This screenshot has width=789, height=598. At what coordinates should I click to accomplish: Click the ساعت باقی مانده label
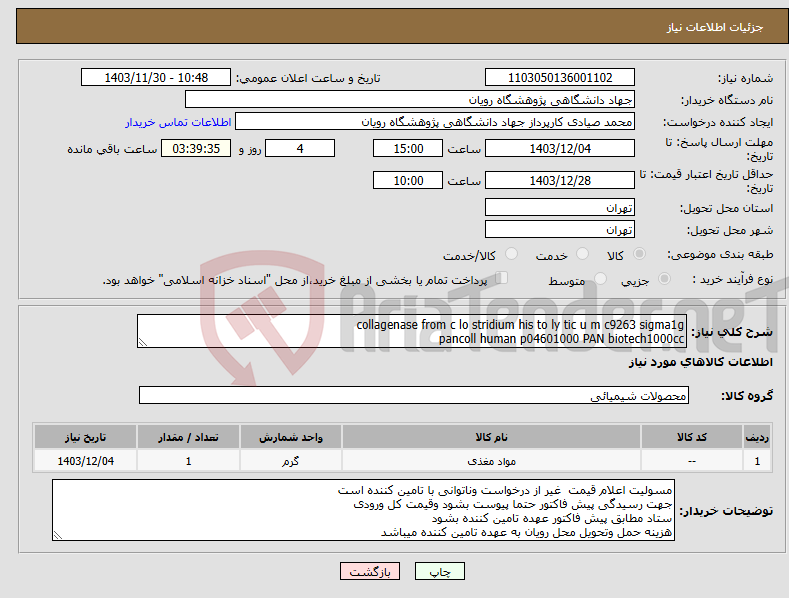pyautogui.click(x=112, y=150)
